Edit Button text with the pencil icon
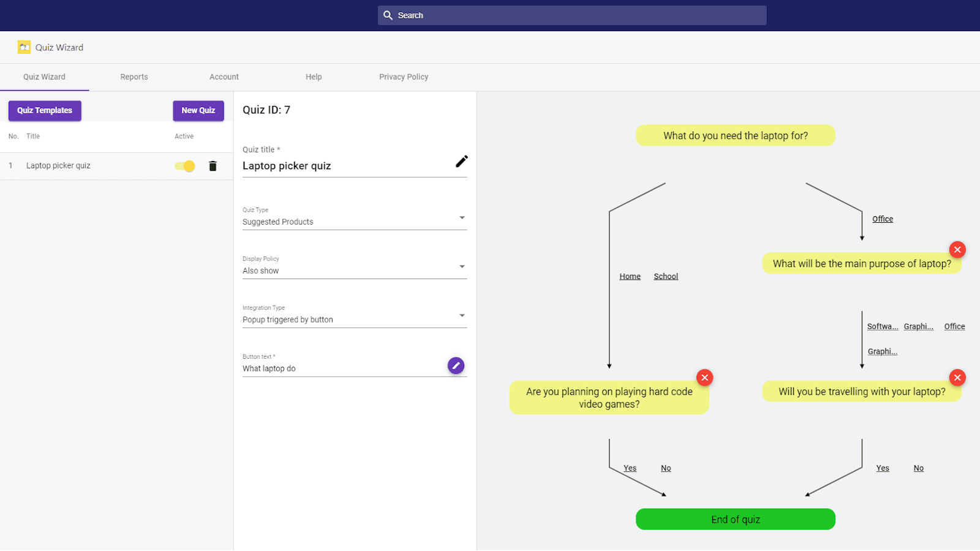 pyautogui.click(x=456, y=365)
